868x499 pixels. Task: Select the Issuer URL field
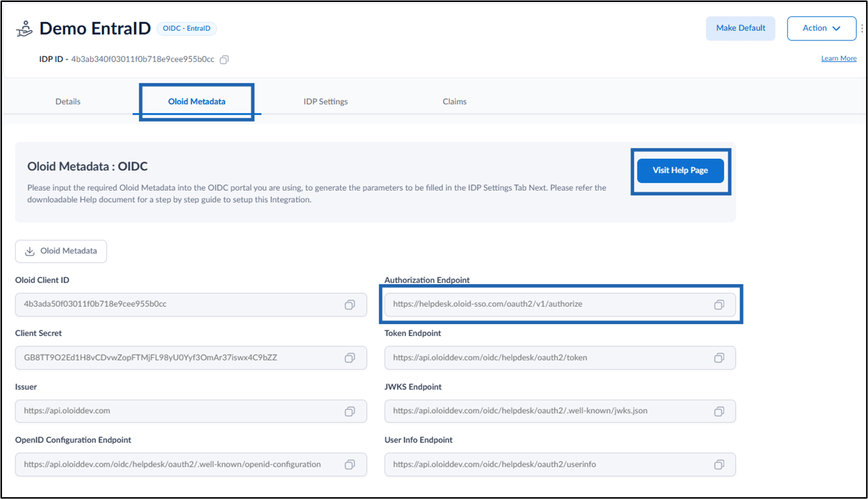[191, 411]
